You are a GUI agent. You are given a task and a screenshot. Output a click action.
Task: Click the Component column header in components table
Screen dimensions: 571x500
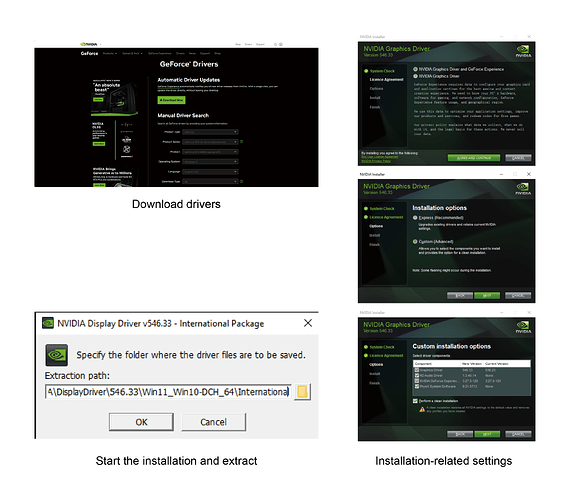[x=437, y=364]
